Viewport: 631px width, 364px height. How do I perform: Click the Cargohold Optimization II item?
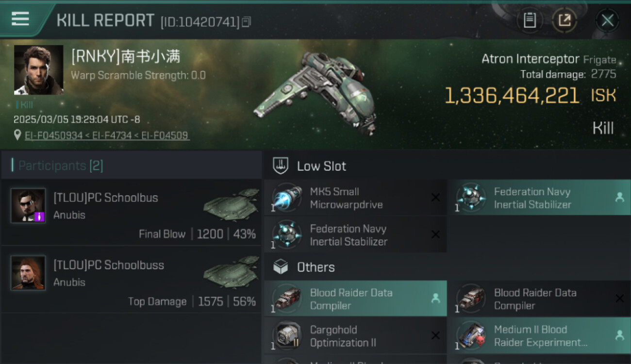355,336
